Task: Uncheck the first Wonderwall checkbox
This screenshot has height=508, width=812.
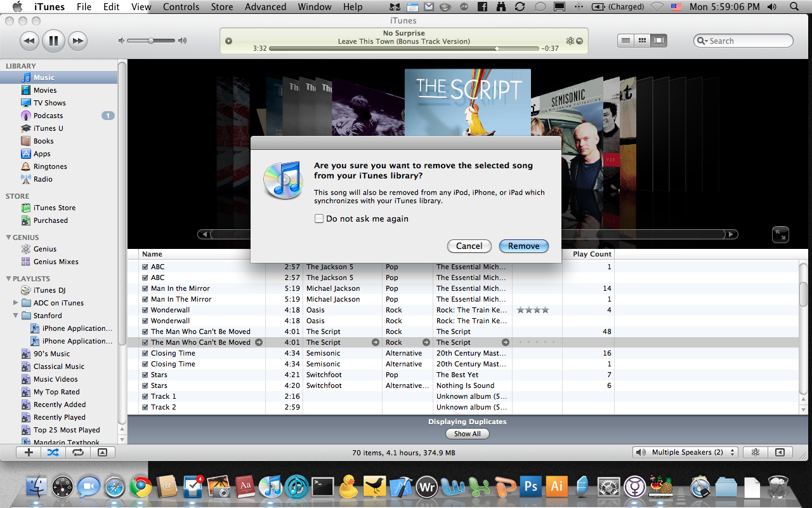Action: pyautogui.click(x=145, y=310)
